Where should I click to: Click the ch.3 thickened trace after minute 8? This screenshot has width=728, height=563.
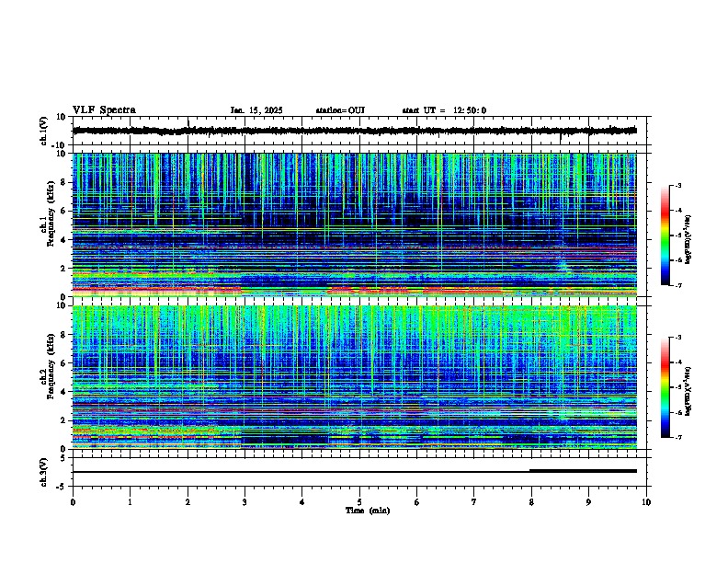(x=583, y=471)
